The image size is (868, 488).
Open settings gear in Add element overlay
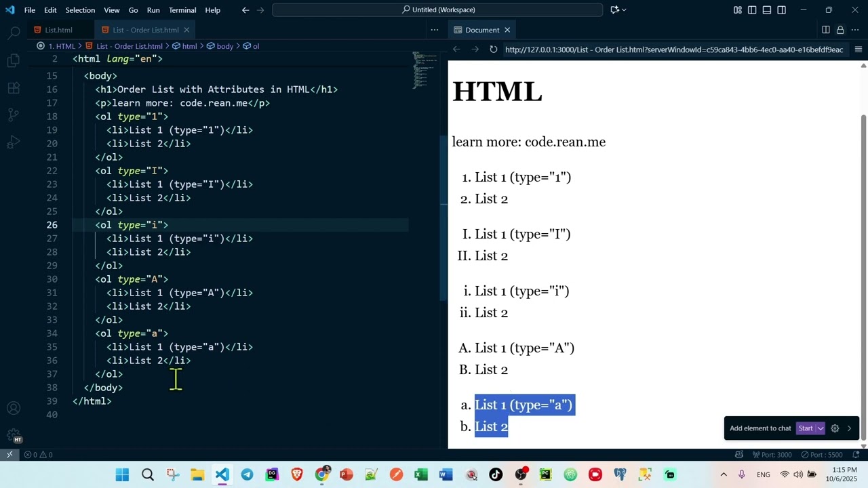(835, 428)
